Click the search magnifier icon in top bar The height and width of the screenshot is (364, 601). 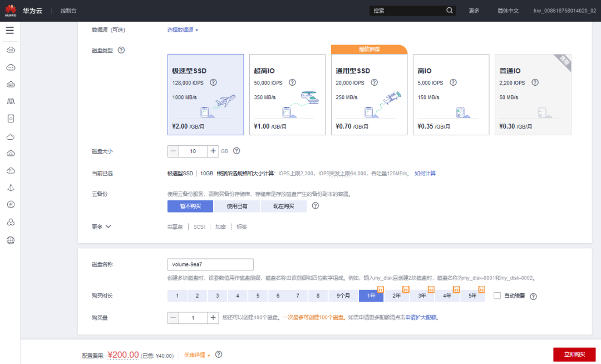coord(449,10)
